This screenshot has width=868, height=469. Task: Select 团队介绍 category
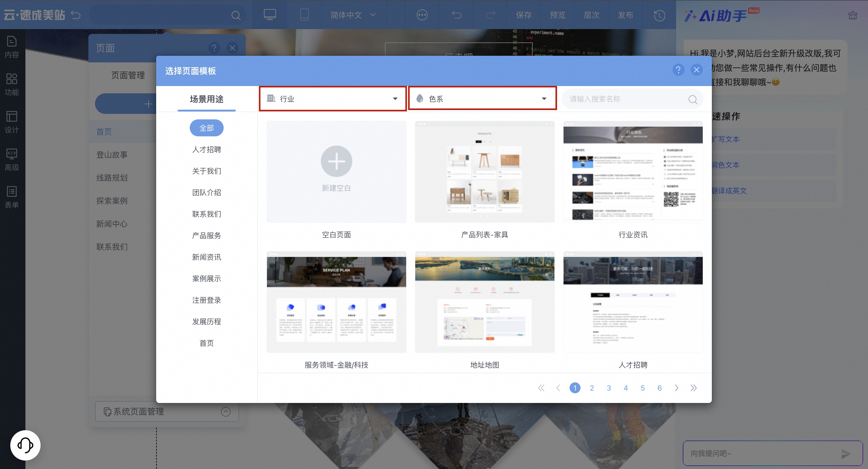(206, 192)
